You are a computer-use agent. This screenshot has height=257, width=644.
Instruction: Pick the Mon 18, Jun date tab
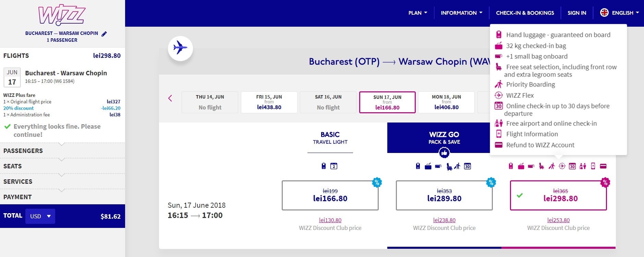click(x=446, y=102)
